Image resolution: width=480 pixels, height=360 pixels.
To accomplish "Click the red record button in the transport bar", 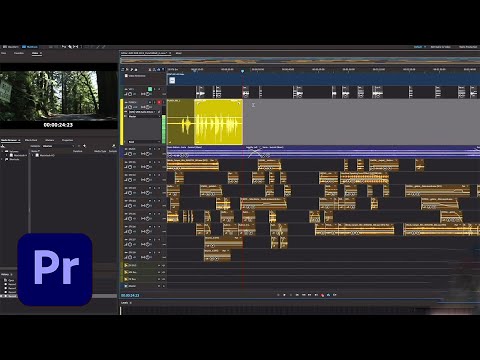I will point(322,295).
